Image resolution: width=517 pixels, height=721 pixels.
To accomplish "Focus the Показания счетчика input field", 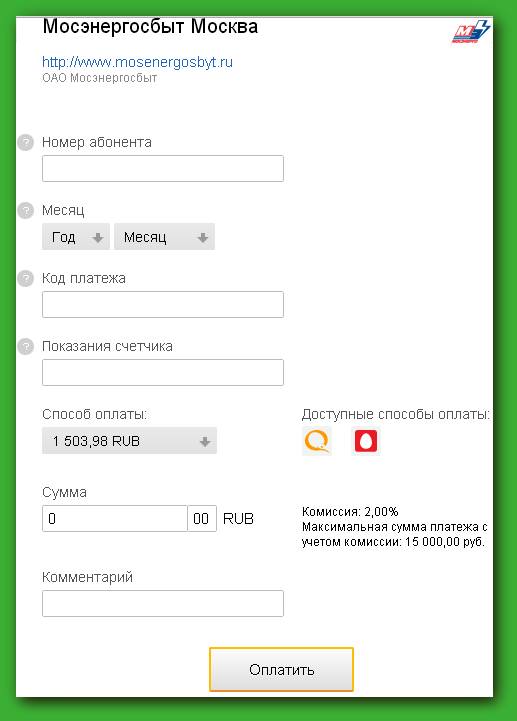I will 163,372.
